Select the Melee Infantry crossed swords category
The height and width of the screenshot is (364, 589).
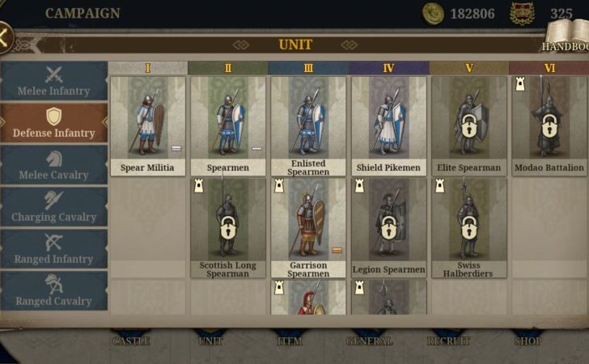pyautogui.click(x=53, y=81)
